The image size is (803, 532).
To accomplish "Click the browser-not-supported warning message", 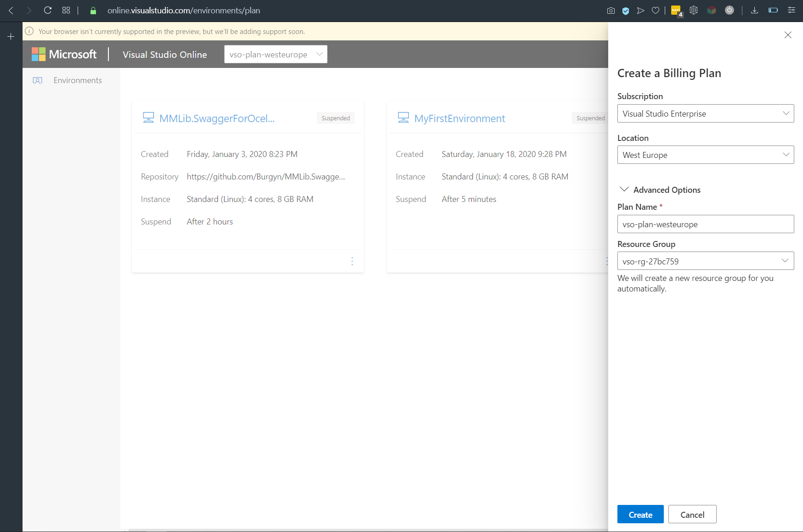I will 172,32.
